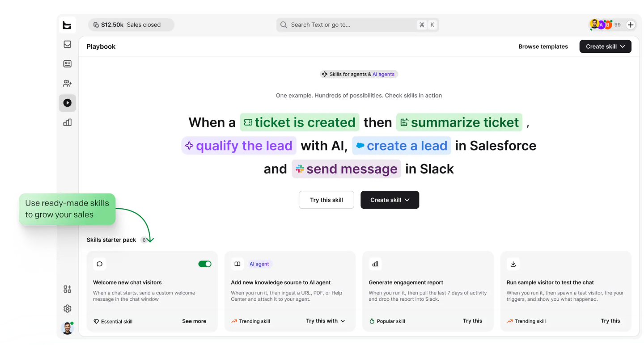Open the Settings gear in sidebar
The image size is (644, 345).
pos(68,308)
